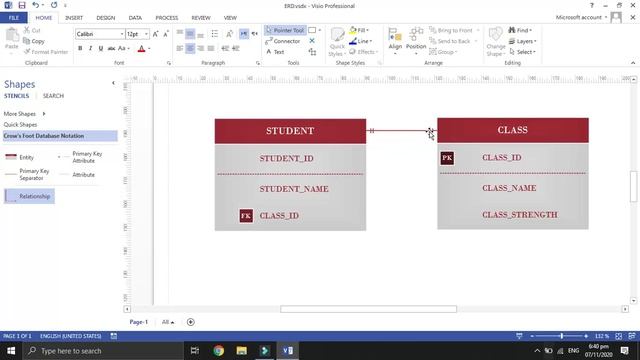Toggle left-to-right text direction
640x360 pixels.
pyautogui.click(x=244, y=34)
